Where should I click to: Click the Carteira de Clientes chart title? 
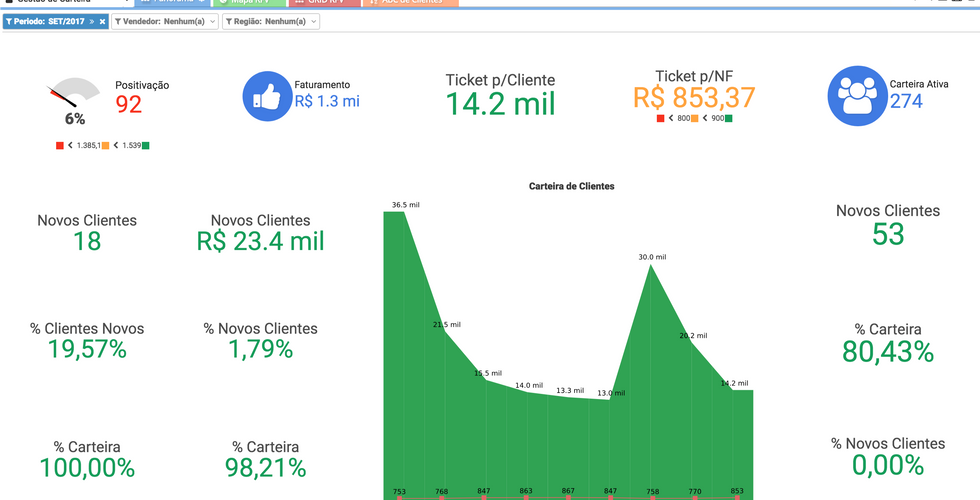click(x=571, y=186)
